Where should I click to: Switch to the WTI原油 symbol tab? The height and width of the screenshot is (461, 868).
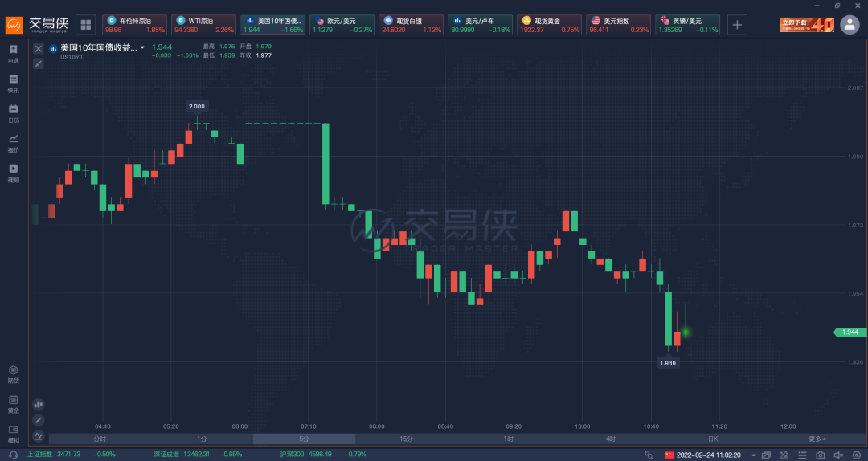click(203, 25)
